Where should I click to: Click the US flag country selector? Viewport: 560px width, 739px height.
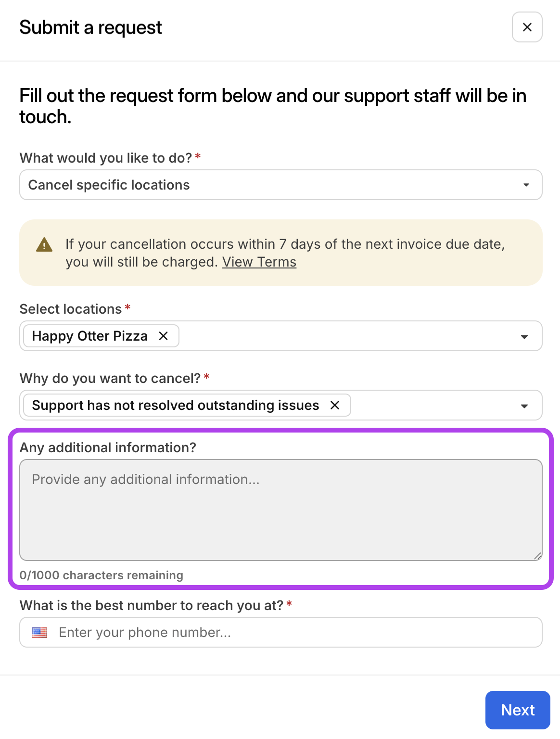click(39, 632)
